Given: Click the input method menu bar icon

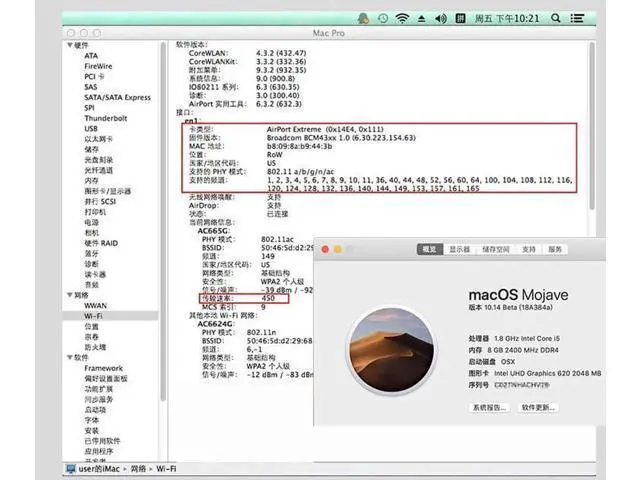Looking at the screenshot, I should (x=460, y=18).
